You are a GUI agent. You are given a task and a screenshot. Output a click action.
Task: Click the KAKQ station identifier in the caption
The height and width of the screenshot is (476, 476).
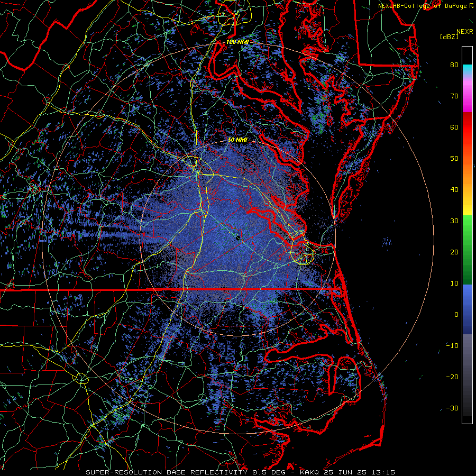(x=310, y=472)
